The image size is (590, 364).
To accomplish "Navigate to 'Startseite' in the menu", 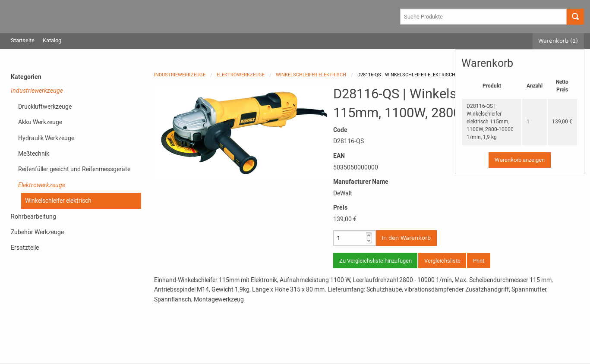I will [x=22, y=40].
